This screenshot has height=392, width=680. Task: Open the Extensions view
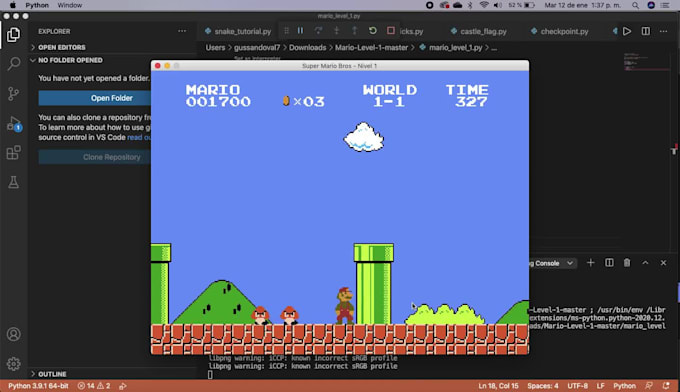13,153
